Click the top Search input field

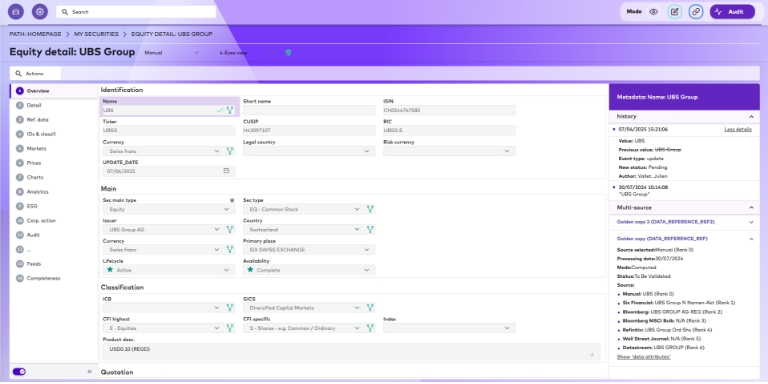coord(136,12)
